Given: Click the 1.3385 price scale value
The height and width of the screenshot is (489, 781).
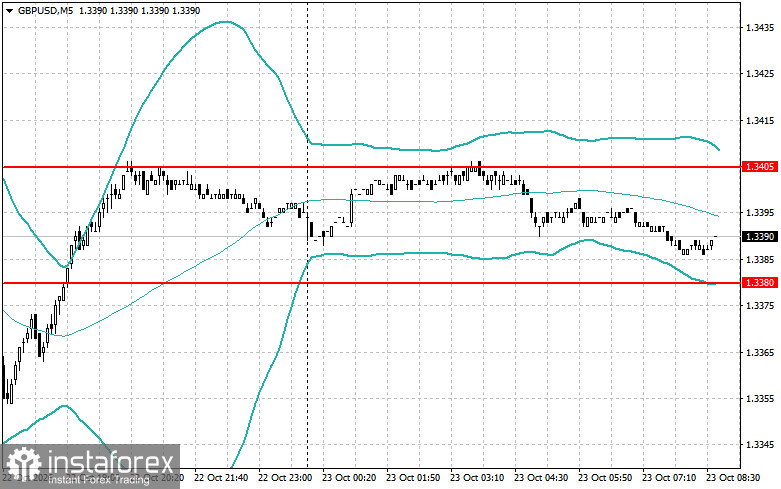Looking at the screenshot, I should coord(760,259).
